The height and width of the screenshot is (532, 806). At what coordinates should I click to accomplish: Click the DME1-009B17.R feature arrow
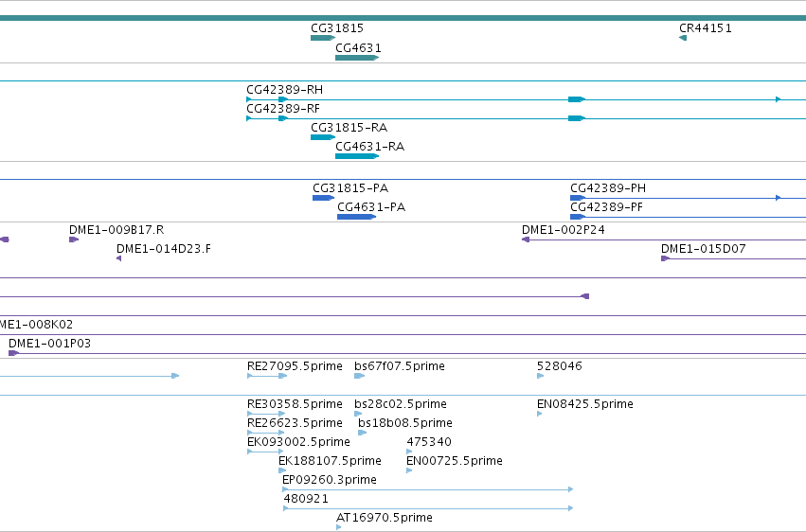click(74, 239)
